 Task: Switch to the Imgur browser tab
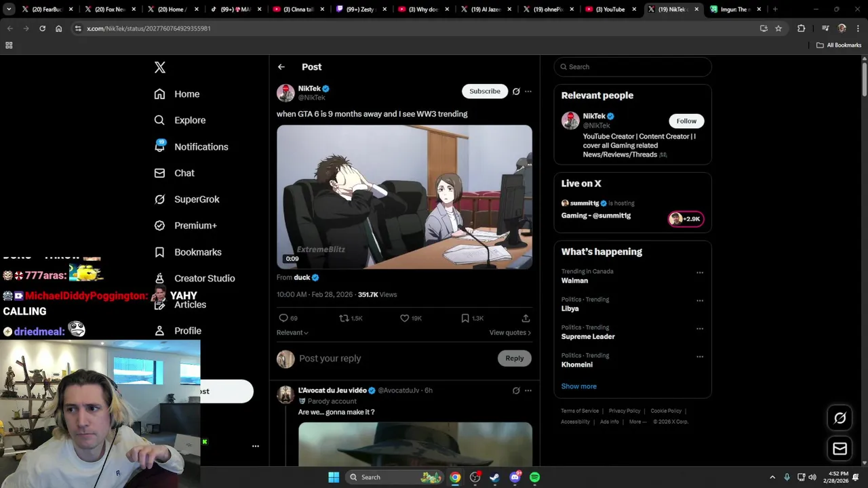point(736,9)
